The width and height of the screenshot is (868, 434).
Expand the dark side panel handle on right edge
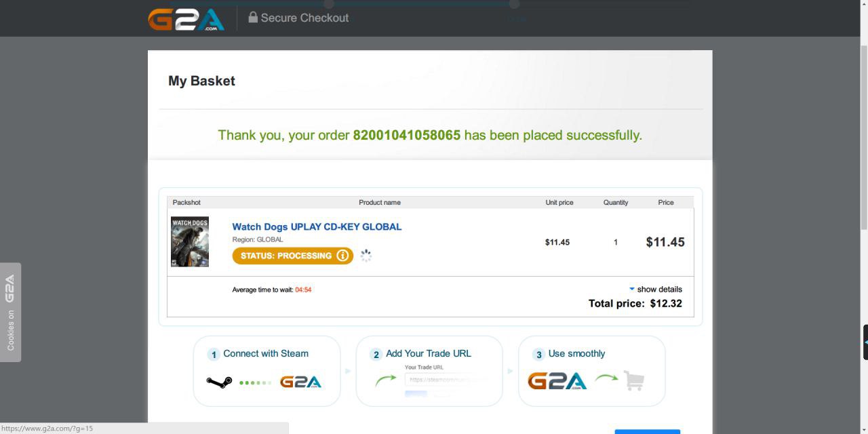(865, 342)
